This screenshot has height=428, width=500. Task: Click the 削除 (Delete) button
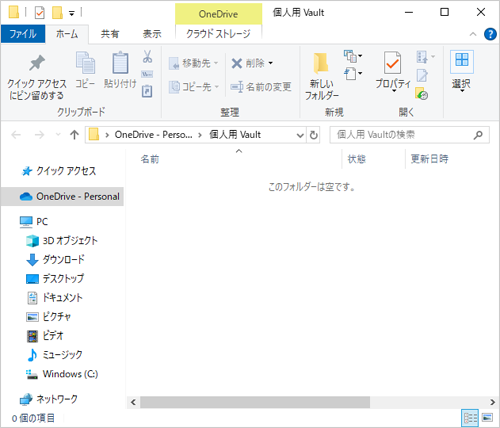tap(248, 63)
